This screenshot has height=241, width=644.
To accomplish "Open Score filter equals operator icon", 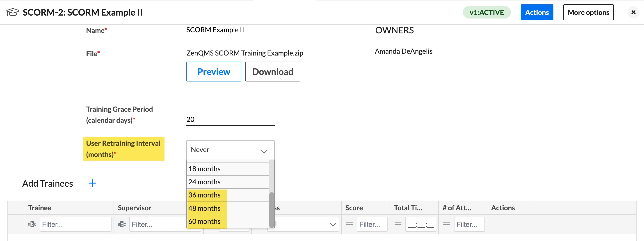I will 349,224.
